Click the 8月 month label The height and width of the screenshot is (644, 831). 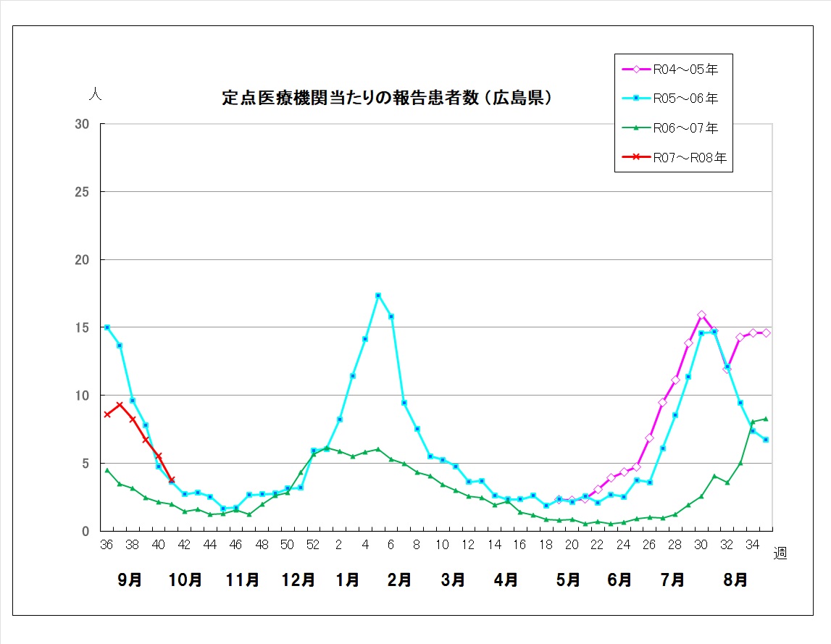tap(736, 580)
